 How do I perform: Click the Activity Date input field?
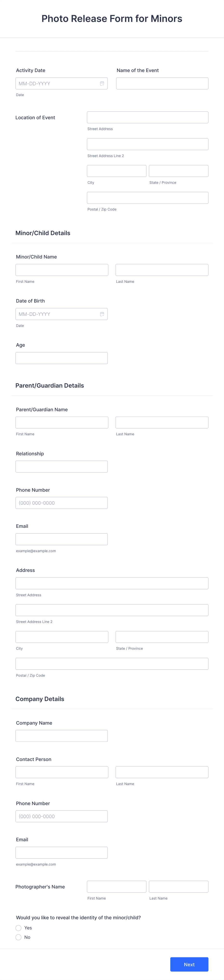tap(62, 83)
